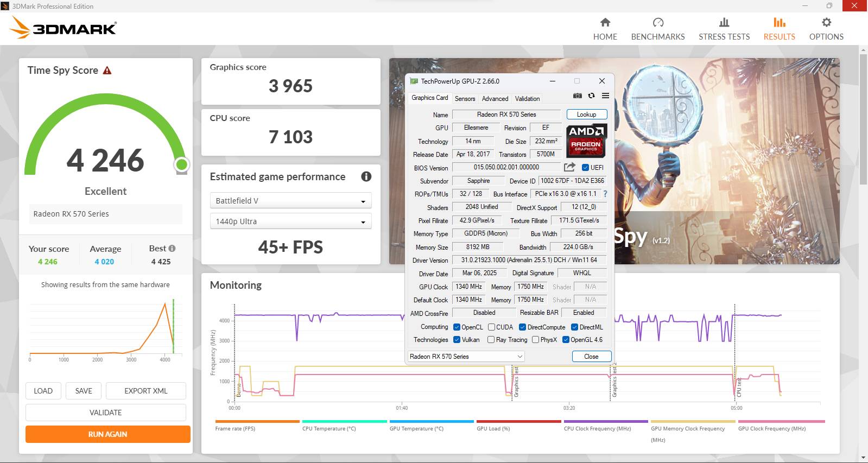Open the RESULTS chart icon
The image size is (868, 463).
click(779, 22)
